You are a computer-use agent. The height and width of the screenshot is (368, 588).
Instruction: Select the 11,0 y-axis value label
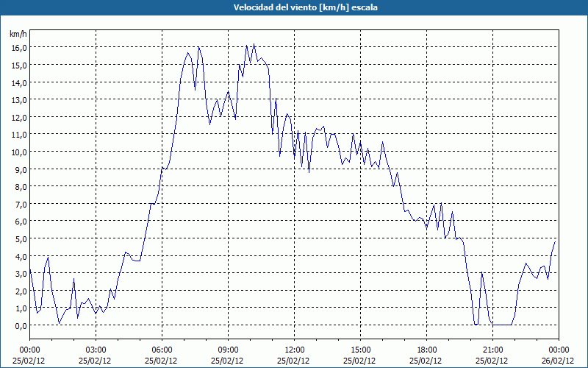[21, 135]
